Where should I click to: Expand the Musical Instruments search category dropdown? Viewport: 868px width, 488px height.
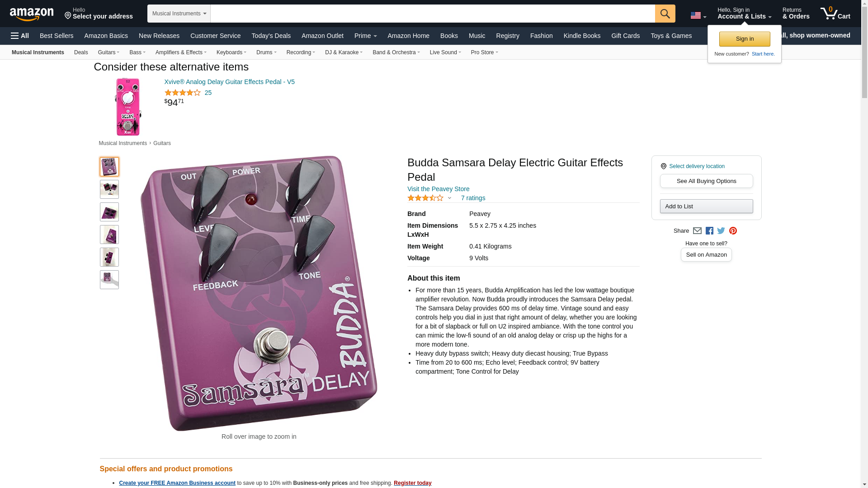pyautogui.click(x=179, y=14)
